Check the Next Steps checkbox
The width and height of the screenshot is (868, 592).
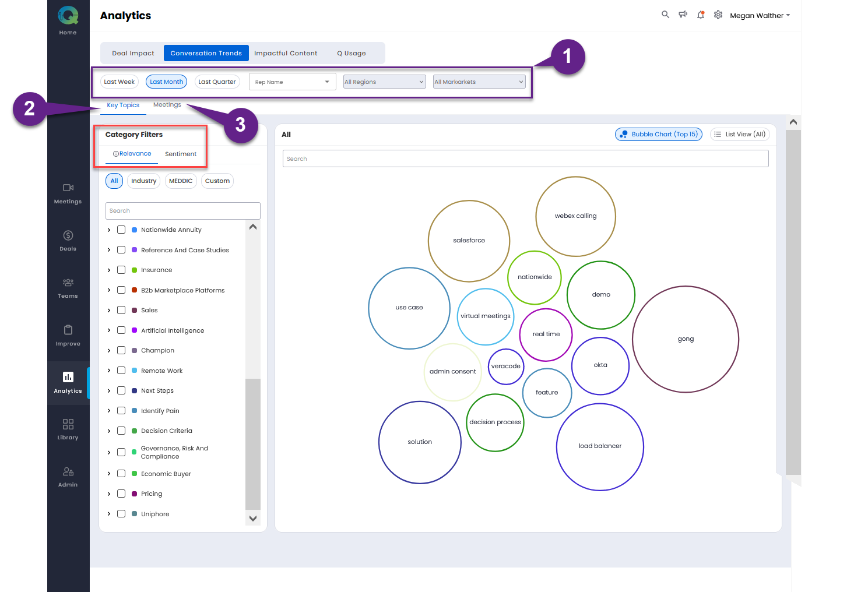point(121,390)
